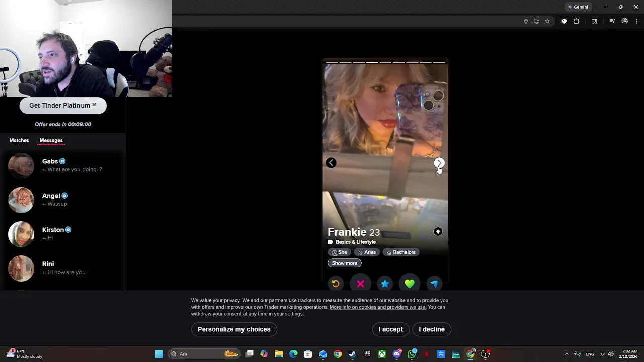This screenshot has width=644, height=362.
Task: Click ENG language indicator in tray
Action: [590, 354]
